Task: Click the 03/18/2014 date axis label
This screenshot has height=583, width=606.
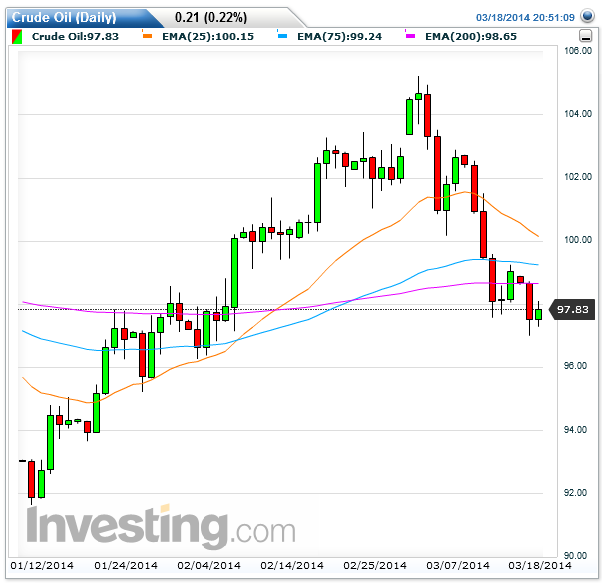Action: (540, 566)
